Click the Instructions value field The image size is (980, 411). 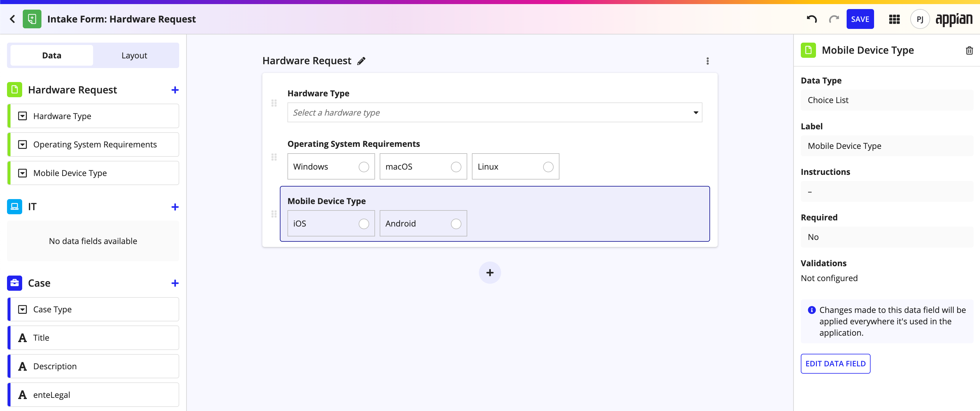[887, 191]
